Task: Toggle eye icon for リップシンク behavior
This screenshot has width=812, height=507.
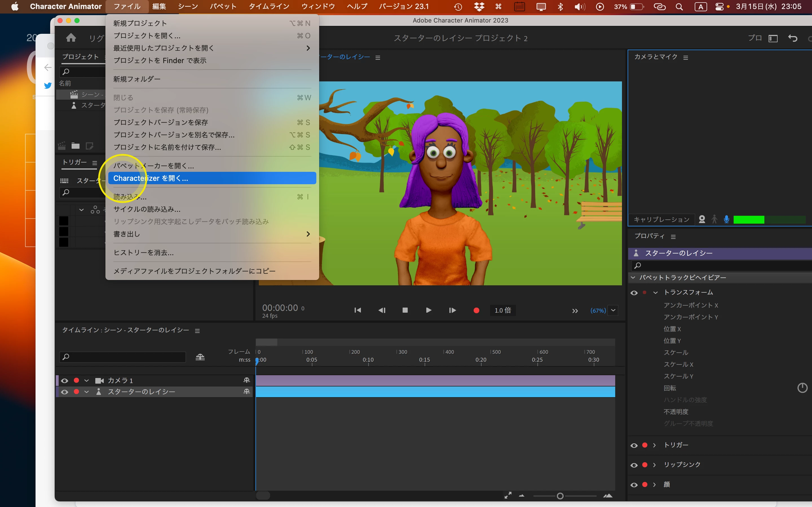Action: (634, 465)
